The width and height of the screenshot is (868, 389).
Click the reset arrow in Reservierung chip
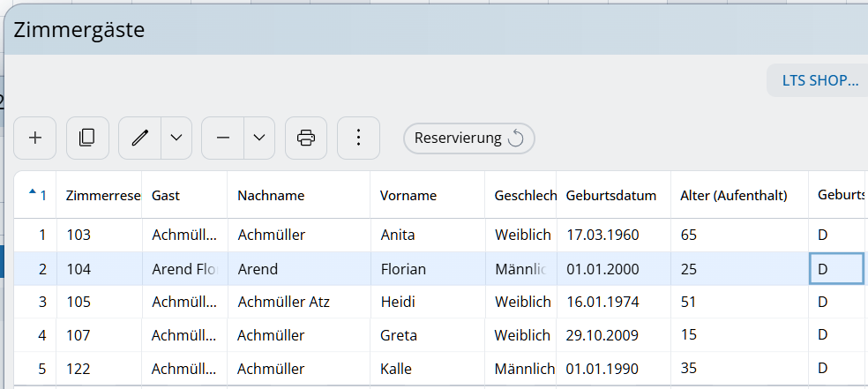pos(517,138)
